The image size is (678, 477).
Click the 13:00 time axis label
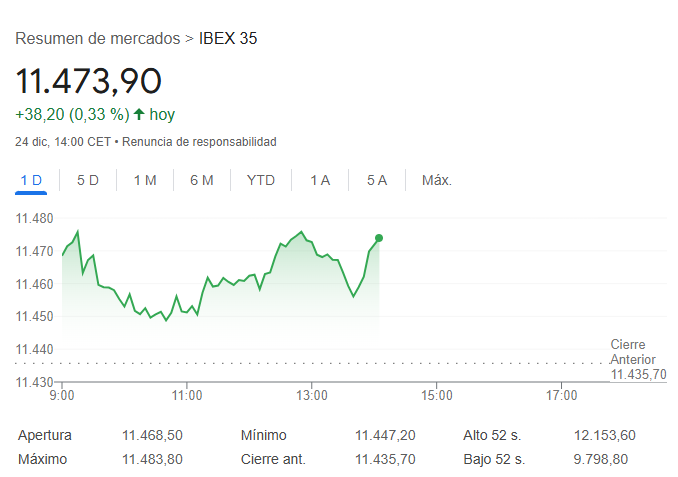click(312, 395)
